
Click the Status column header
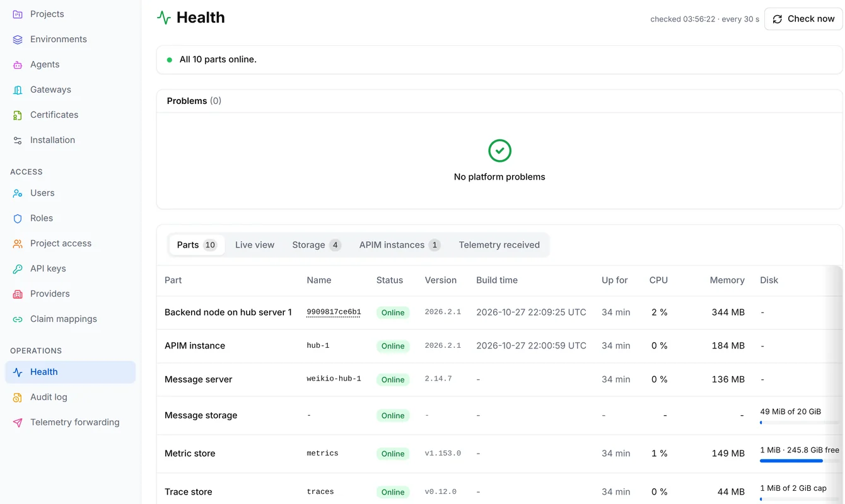pyautogui.click(x=390, y=280)
